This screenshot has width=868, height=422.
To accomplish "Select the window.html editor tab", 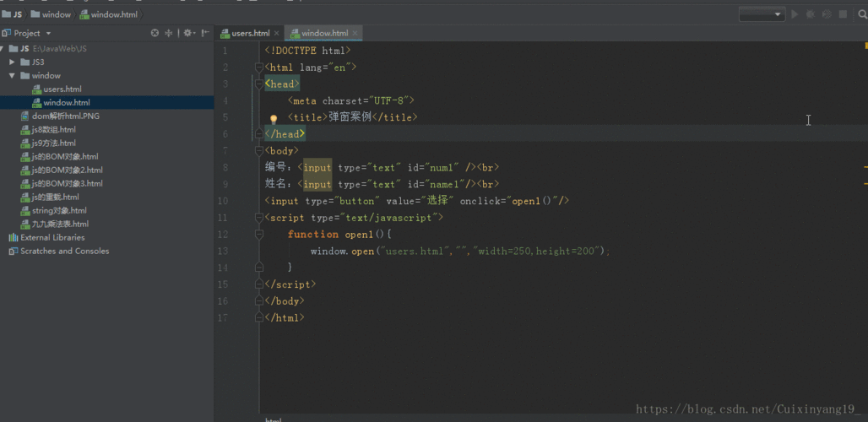I will 324,33.
